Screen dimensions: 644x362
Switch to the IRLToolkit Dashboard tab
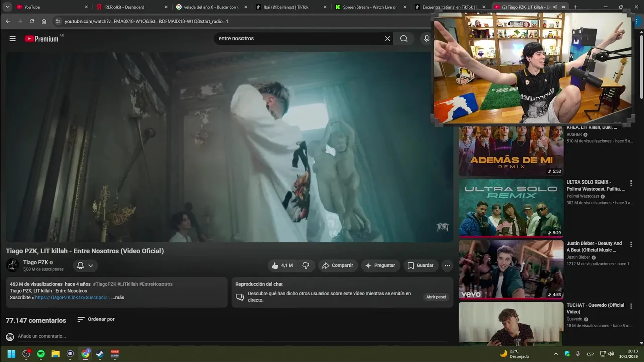click(x=132, y=7)
